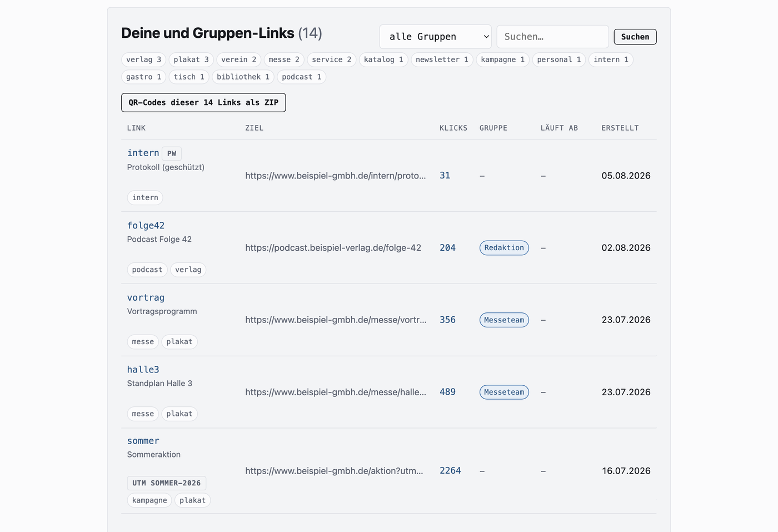The height and width of the screenshot is (532, 778).
Task: Click 'plakat' tag in sommer row
Action: (x=192, y=500)
